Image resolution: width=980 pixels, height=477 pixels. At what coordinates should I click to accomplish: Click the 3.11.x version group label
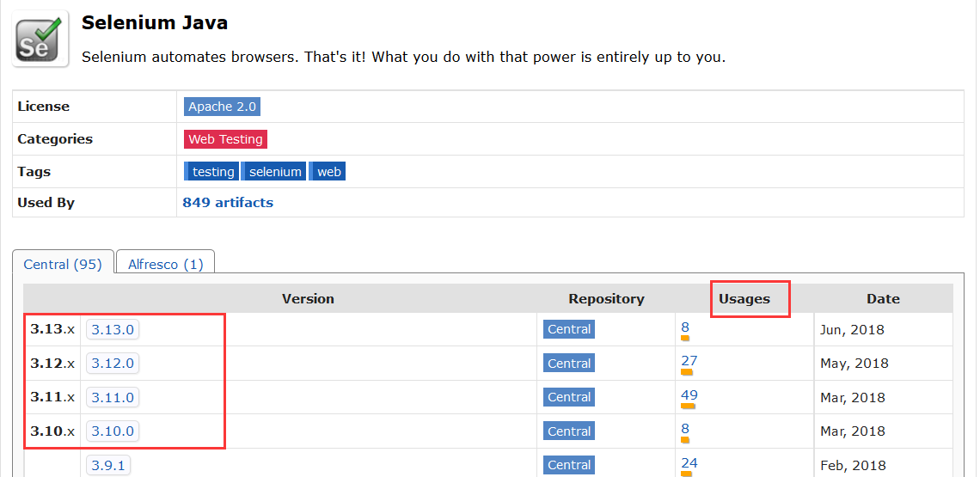tap(52, 397)
